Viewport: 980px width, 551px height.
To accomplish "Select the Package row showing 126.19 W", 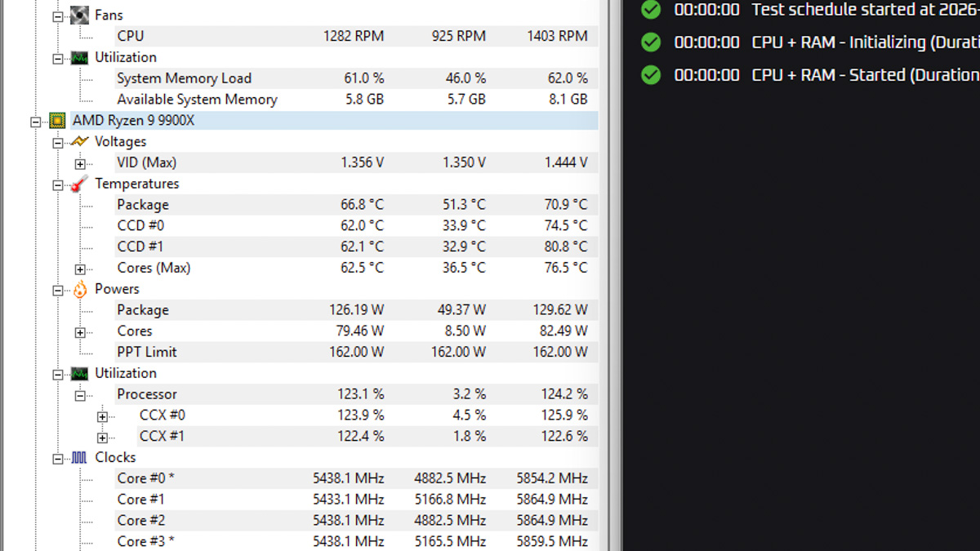I will (356, 310).
